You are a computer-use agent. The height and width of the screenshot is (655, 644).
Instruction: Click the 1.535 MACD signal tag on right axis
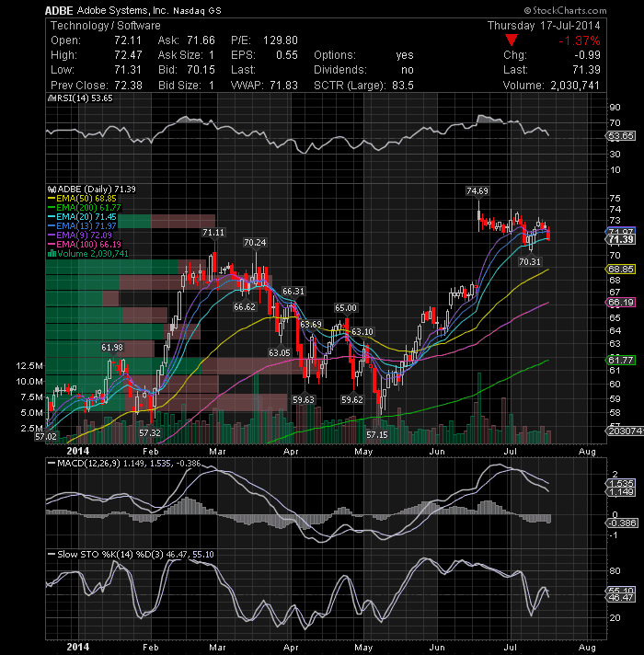click(621, 483)
